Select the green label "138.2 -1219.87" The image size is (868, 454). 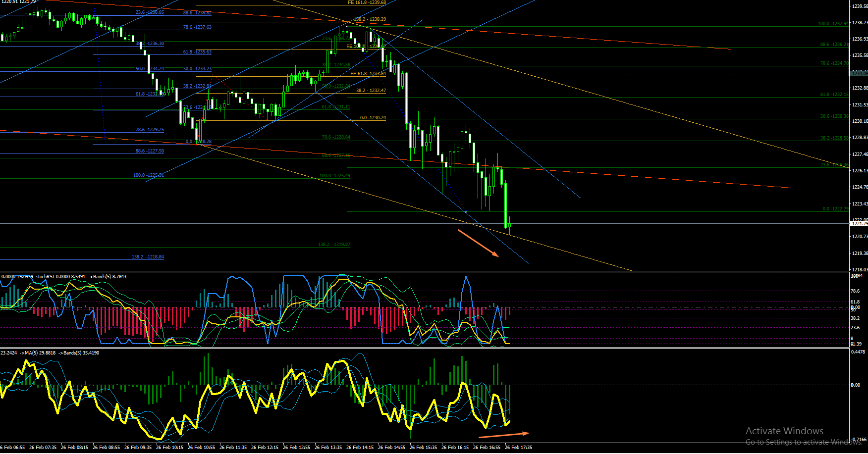[x=334, y=245]
